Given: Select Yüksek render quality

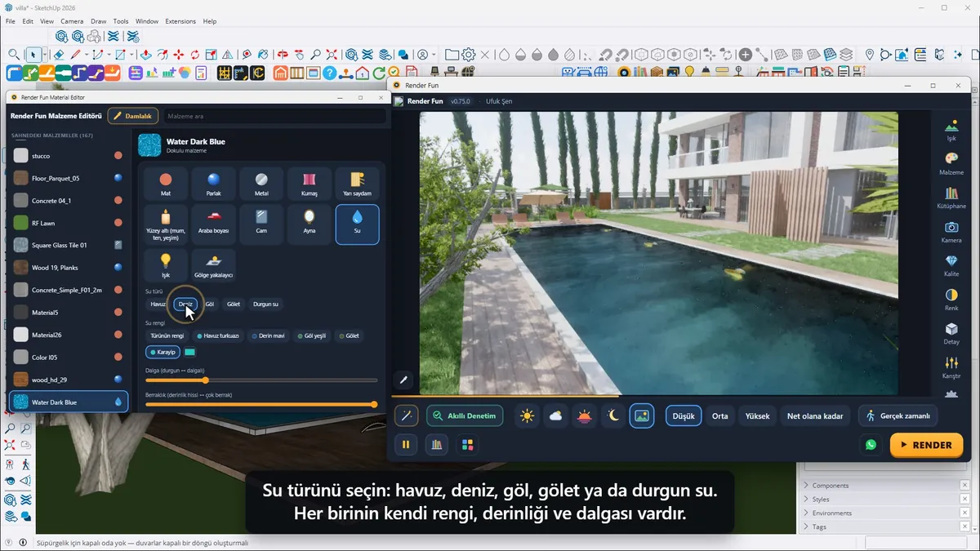Looking at the screenshot, I should [x=757, y=415].
